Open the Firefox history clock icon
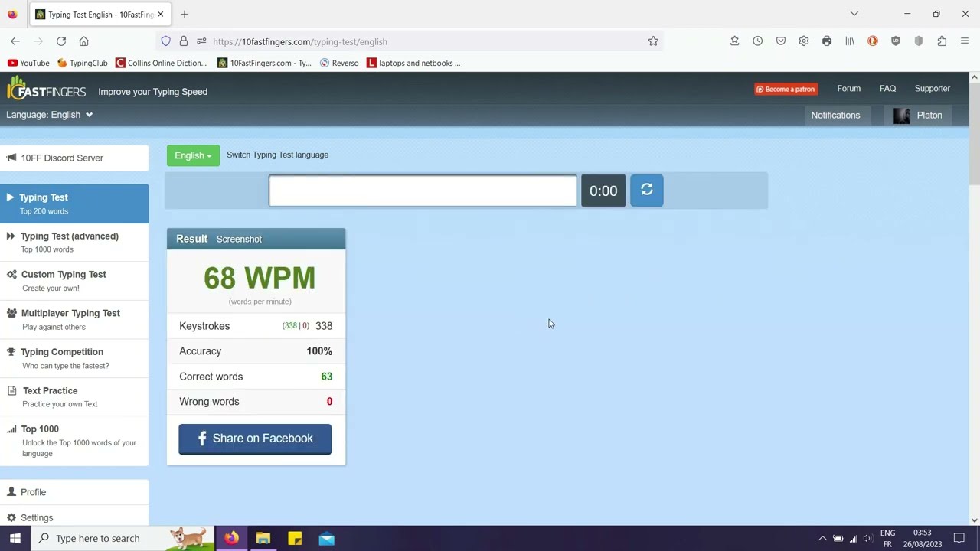This screenshot has width=980, height=551. point(757,41)
